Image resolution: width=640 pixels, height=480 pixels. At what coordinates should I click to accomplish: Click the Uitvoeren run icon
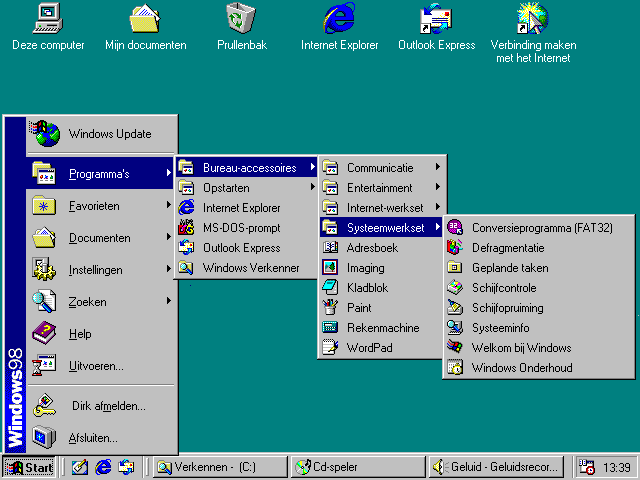(44, 365)
